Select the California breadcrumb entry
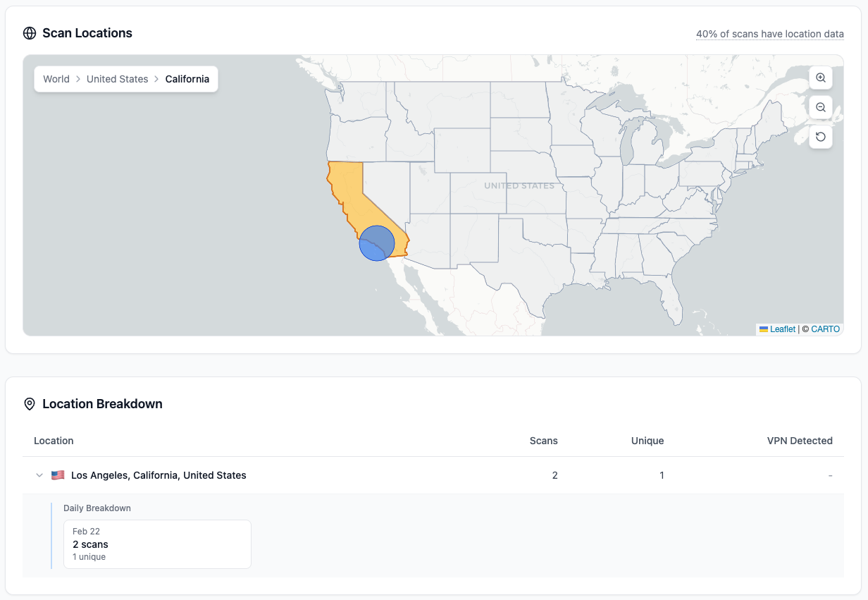The width and height of the screenshot is (868, 600). click(187, 79)
